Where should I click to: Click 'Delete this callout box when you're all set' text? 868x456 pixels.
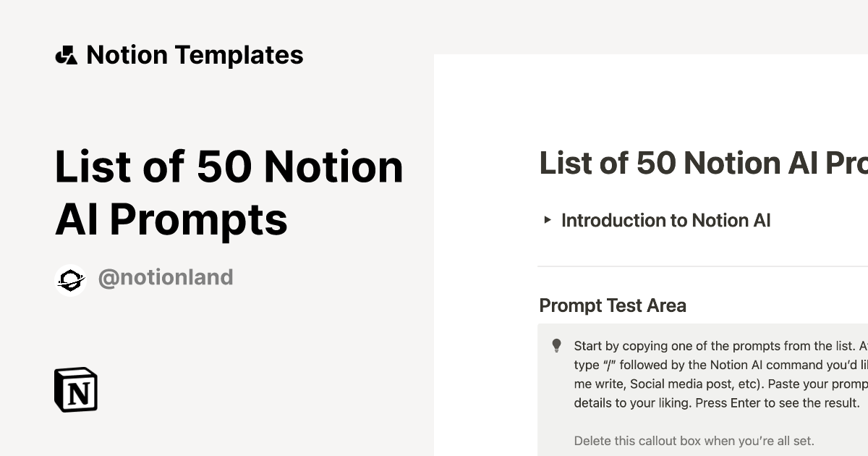[x=694, y=440]
